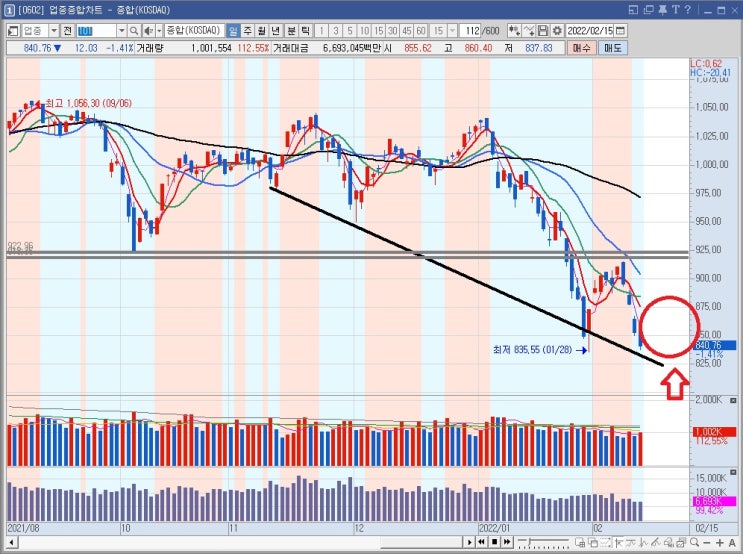Click the stop button in playback controls
This screenshot has width=743, height=554.
pos(495,542)
